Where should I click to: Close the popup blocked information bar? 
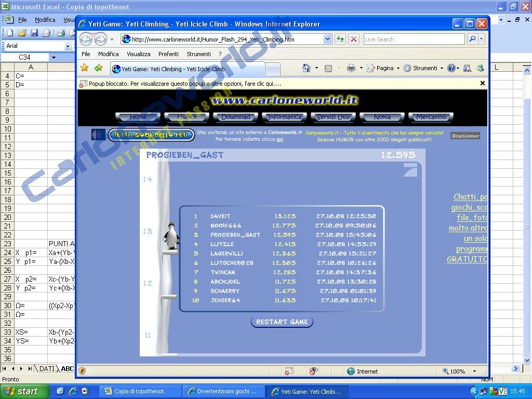[x=483, y=83]
